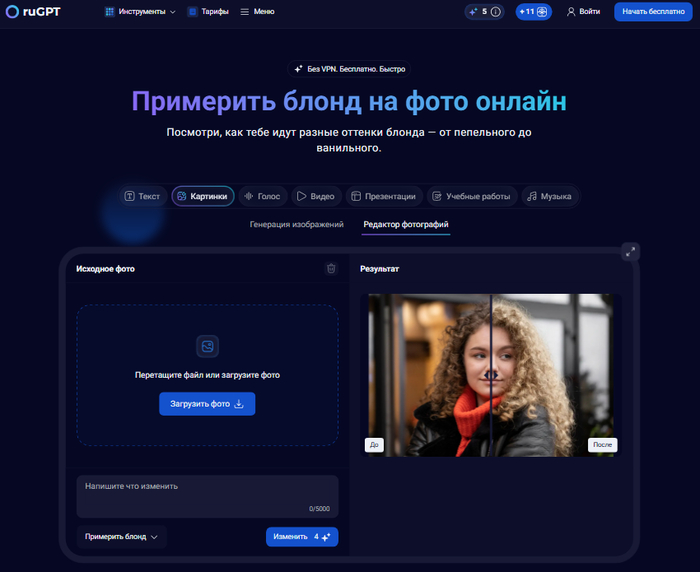700x572 pixels.
Task: Expand the editor panel to fullscreen
Action: (630, 251)
